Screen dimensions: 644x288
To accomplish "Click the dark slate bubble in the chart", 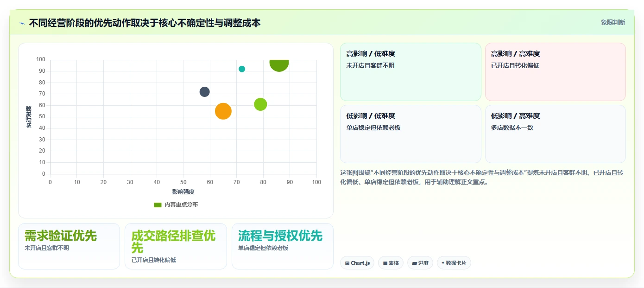I will 205,92.
